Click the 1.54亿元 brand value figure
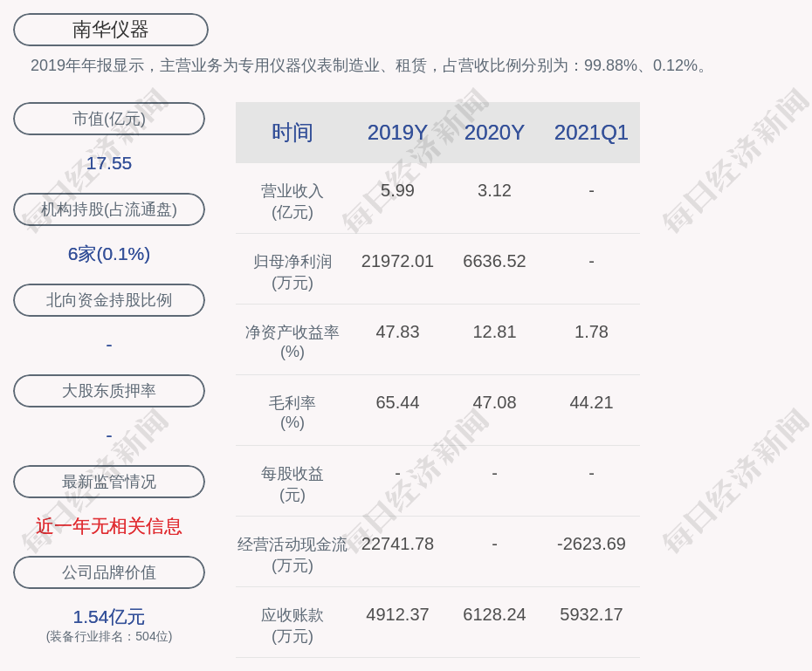 coord(109,617)
